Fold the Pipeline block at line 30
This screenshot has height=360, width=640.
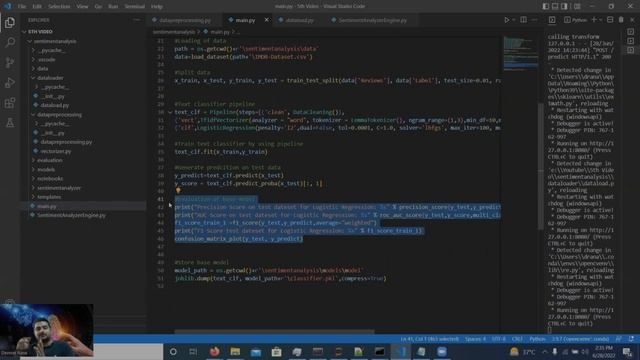[170, 112]
